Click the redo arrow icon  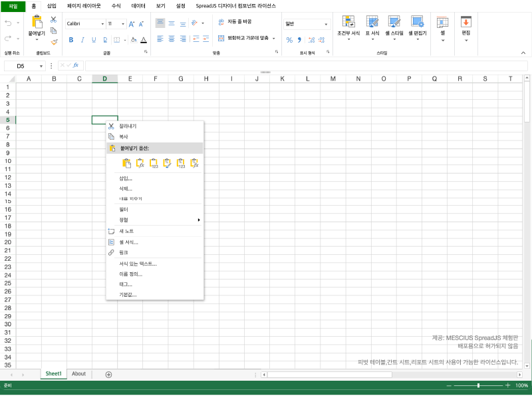click(x=8, y=39)
